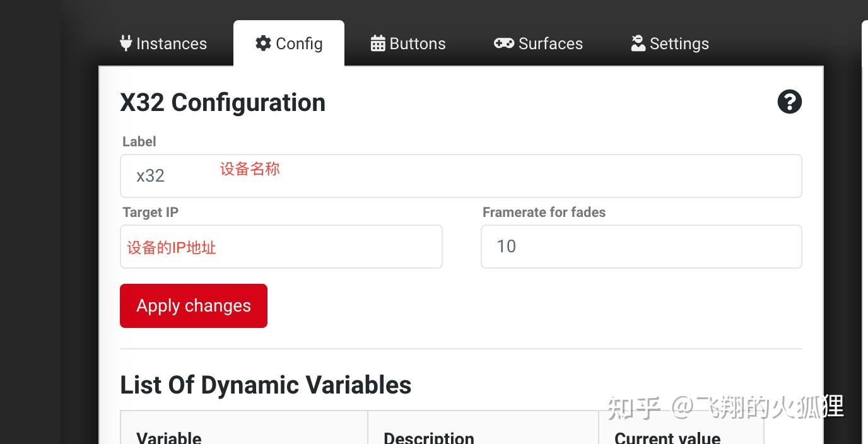Go to the Instances tab

click(x=163, y=43)
